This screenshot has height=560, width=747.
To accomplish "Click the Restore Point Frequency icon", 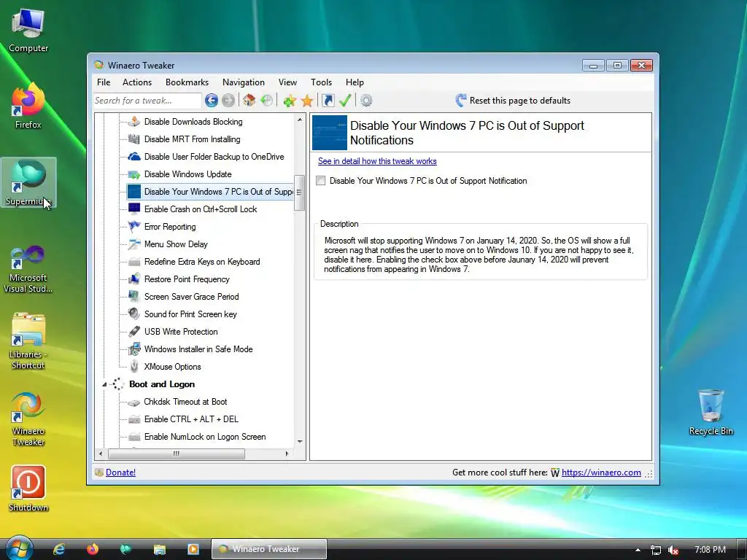I will pos(134,279).
